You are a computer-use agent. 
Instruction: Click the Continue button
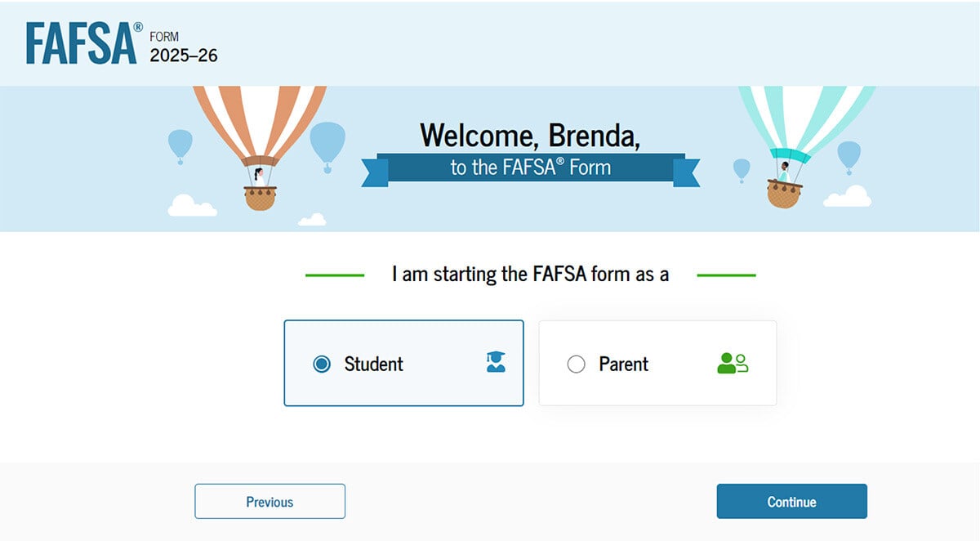pyautogui.click(x=791, y=501)
